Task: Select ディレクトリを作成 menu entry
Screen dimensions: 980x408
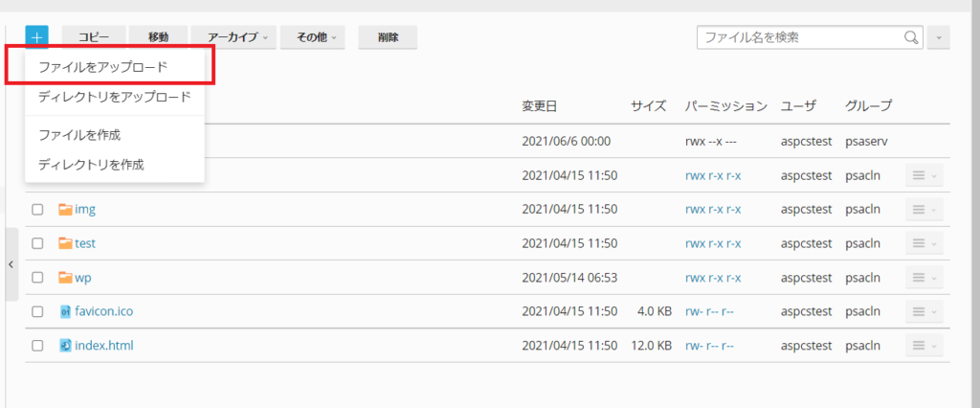Action: (91, 165)
